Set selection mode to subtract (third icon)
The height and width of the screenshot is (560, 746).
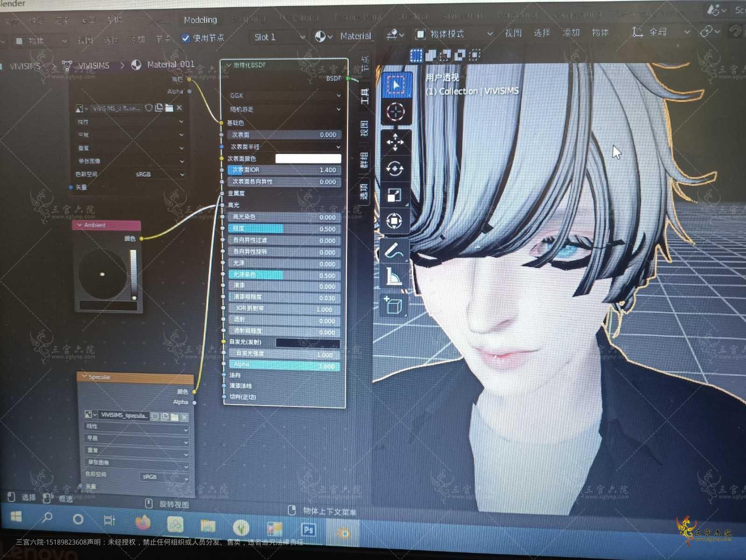(x=445, y=56)
